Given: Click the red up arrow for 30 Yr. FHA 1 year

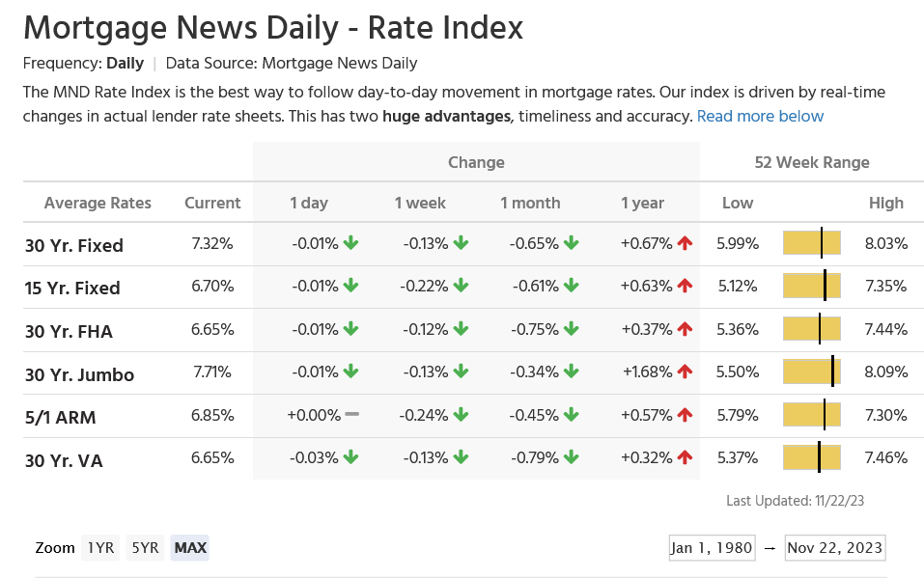Looking at the screenshot, I should pyautogui.click(x=685, y=330).
